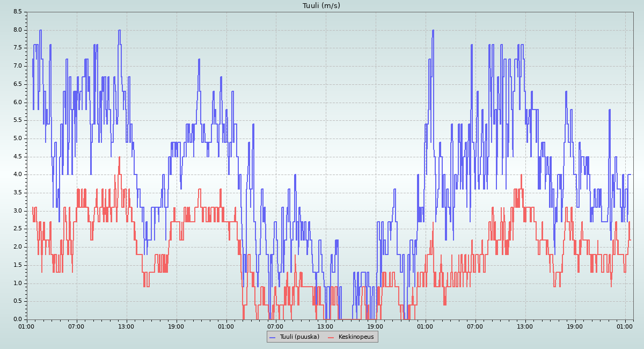Select the rightmost 01:00 time label
Viewport: 644px width, 349px height.
point(625,326)
